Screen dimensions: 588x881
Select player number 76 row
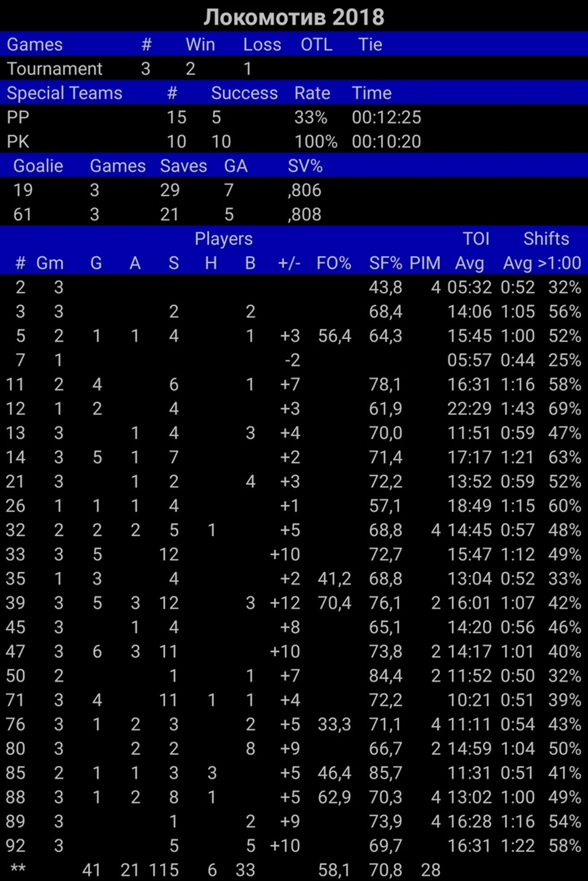point(294,724)
